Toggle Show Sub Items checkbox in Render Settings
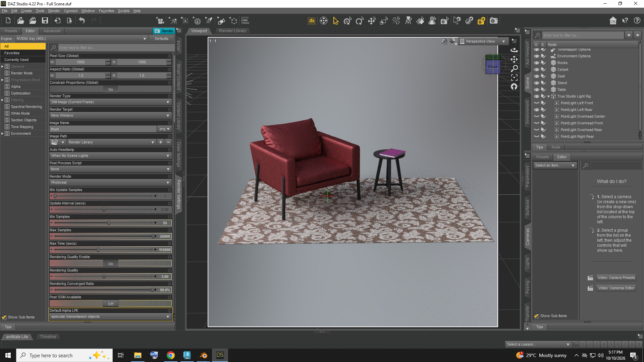Screen dimensions: 644x362 pyautogui.click(x=4, y=317)
